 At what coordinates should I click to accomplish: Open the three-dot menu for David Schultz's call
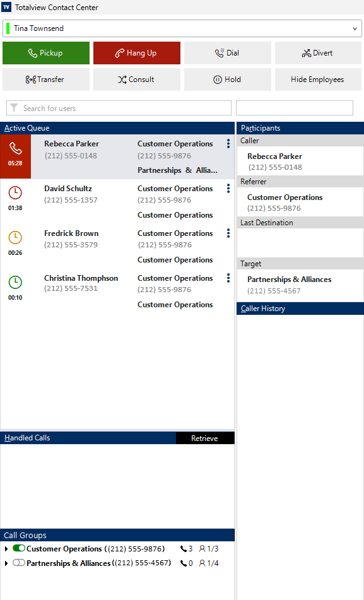[x=228, y=188]
